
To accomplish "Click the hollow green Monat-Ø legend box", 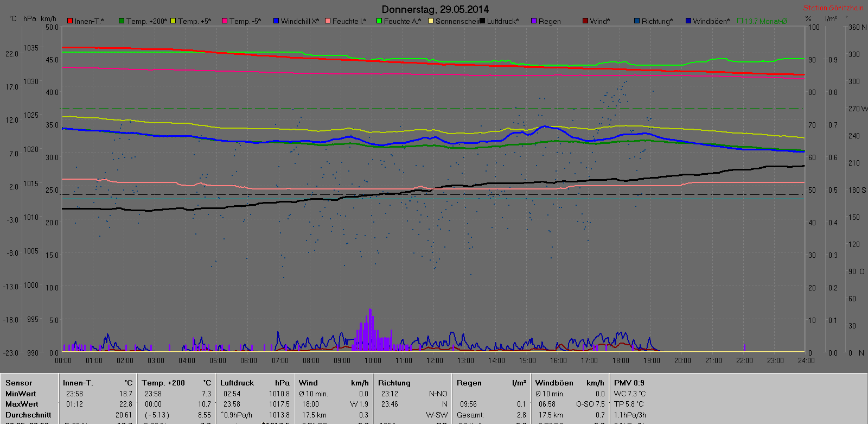I will tap(740, 21).
